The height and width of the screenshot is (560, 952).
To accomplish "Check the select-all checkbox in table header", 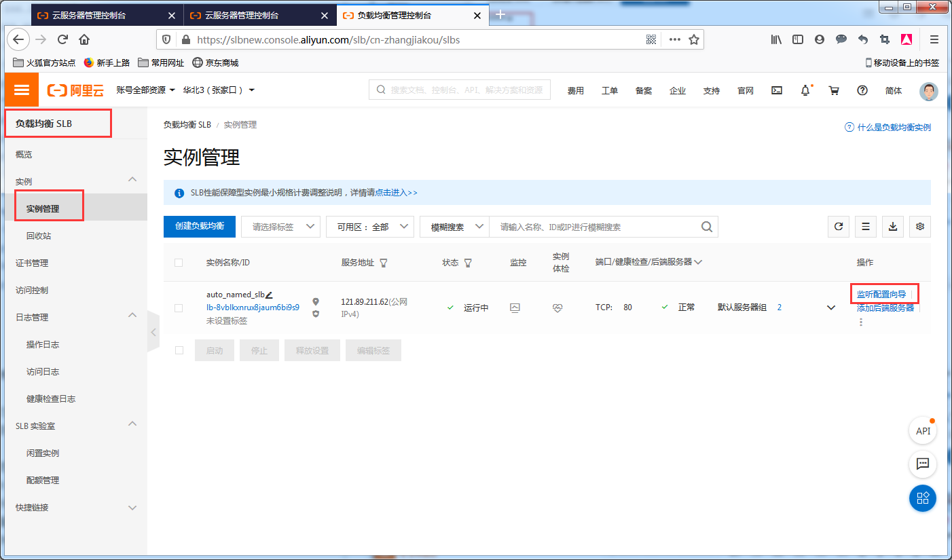I will pos(179,262).
